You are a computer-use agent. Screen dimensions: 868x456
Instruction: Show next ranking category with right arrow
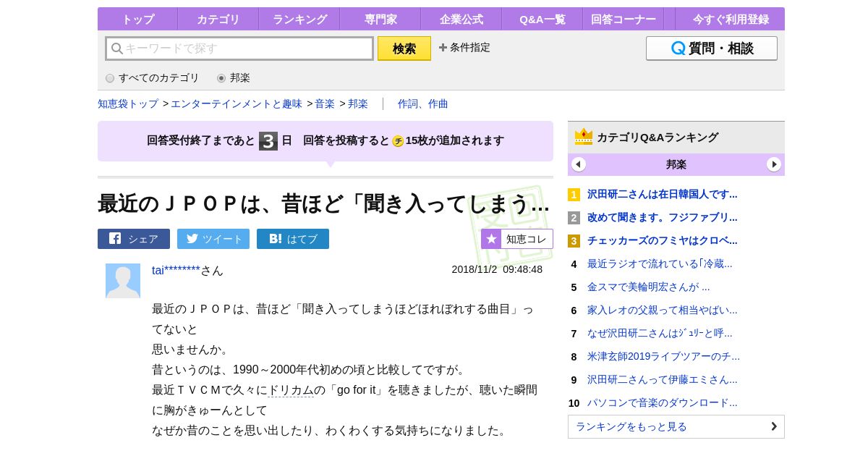[774, 164]
